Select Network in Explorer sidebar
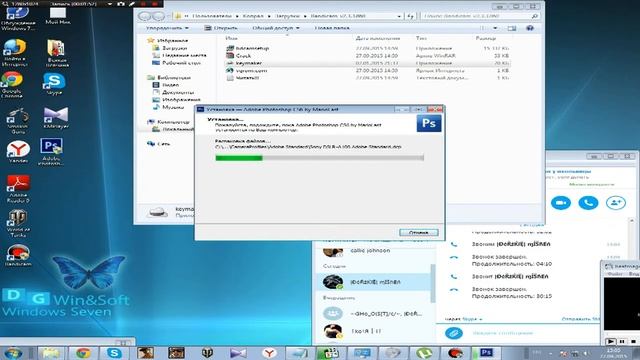 159,144
